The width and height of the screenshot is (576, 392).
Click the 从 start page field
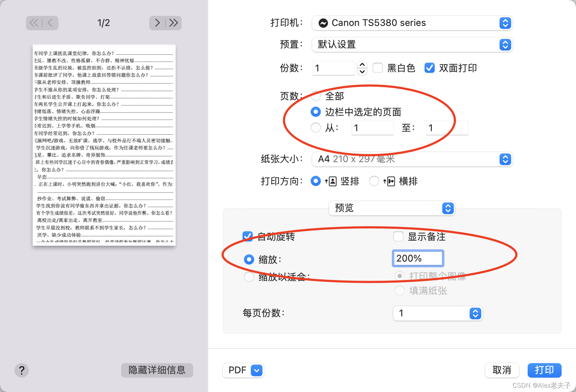(x=373, y=128)
